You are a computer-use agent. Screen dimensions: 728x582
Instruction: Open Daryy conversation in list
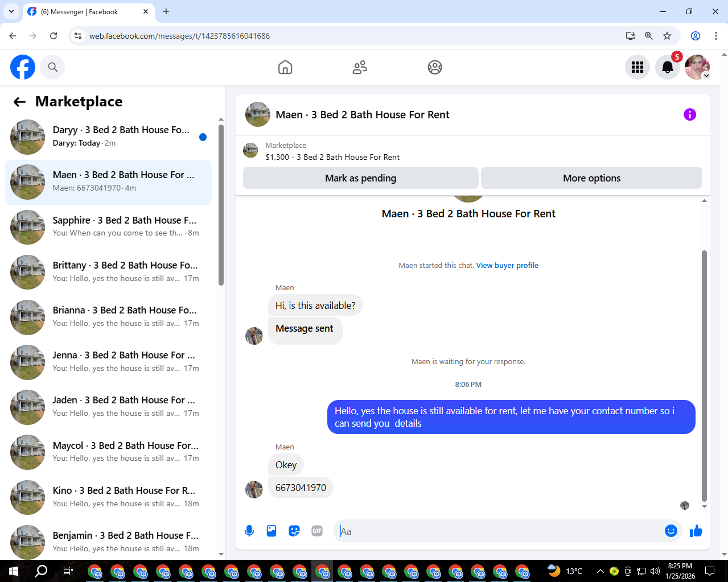click(x=108, y=137)
